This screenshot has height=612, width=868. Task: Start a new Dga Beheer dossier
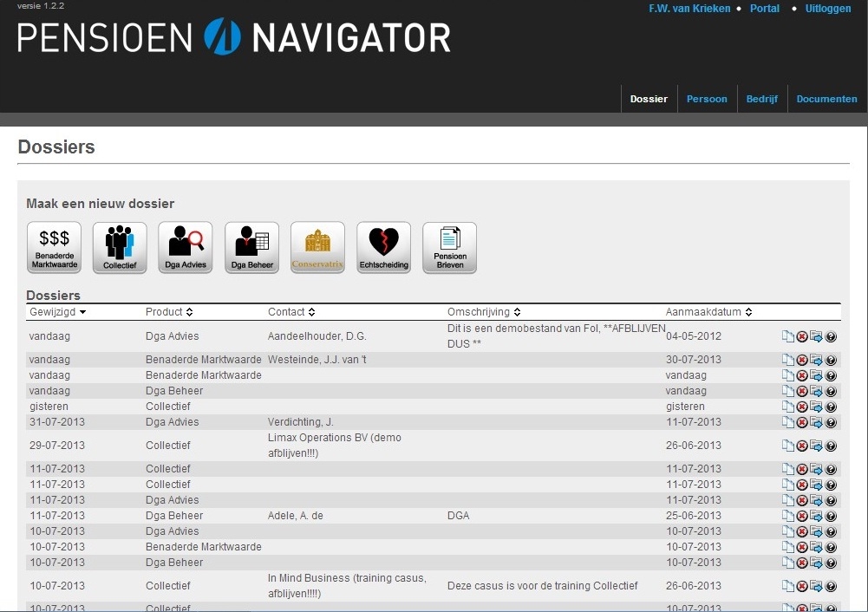[x=251, y=247]
